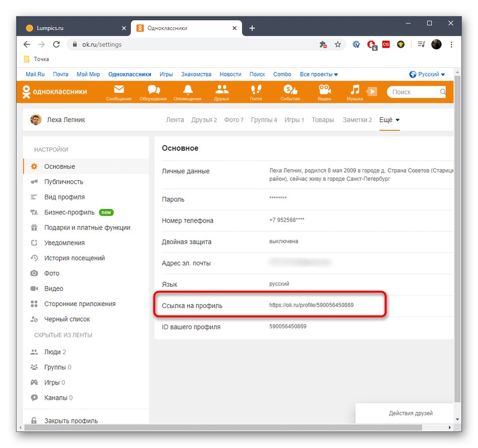Click the Odnoklassniki logo in orange header

[x=55, y=92]
